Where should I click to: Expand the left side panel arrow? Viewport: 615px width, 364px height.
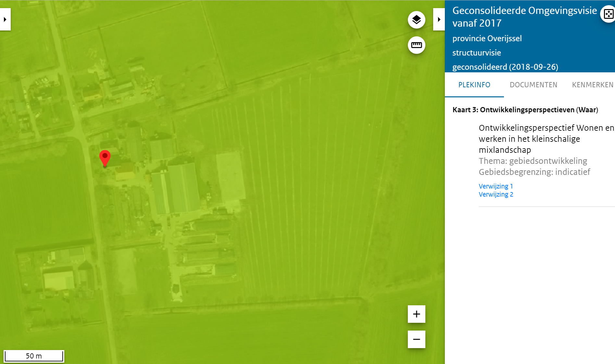tap(5, 19)
